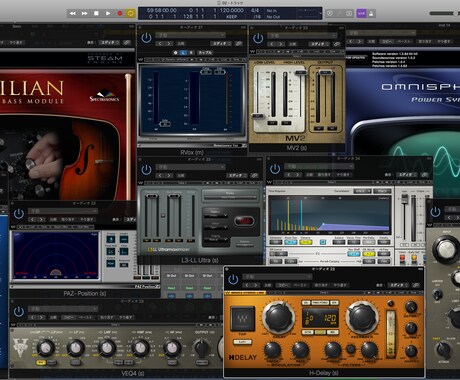Click the VEQ4 HF gain knob
460x380 pixels.
click(172, 348)
